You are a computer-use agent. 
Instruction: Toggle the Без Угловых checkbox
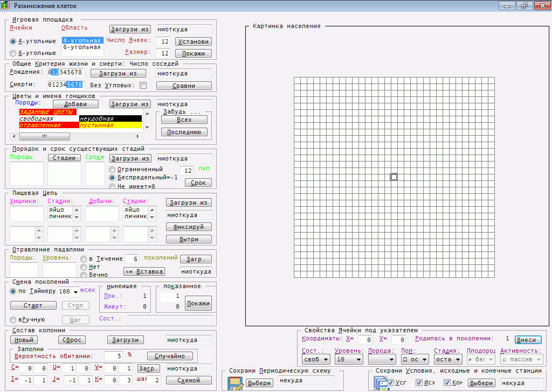coord(143,86)
